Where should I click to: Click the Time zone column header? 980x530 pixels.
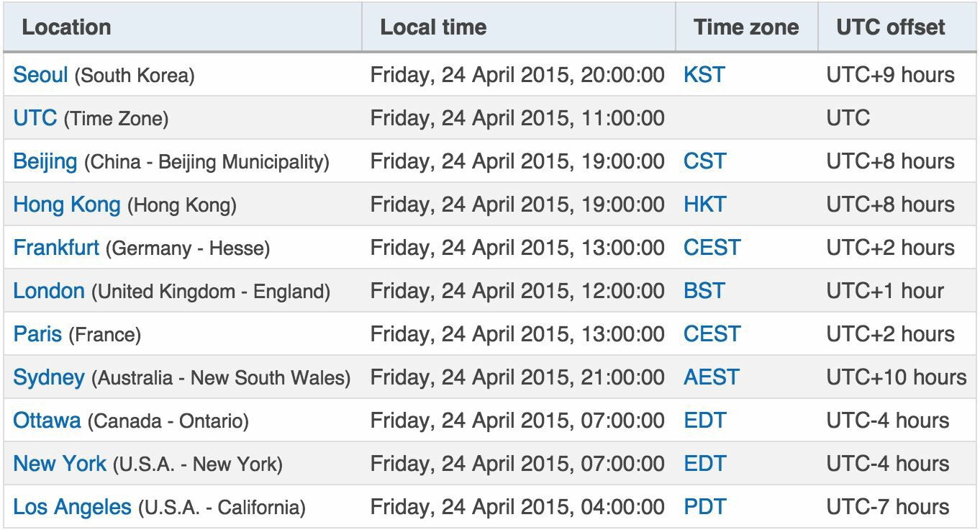746,27
